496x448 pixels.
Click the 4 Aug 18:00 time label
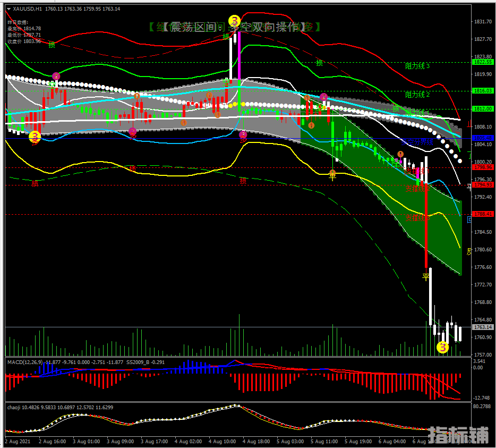(x=256, y=441)
